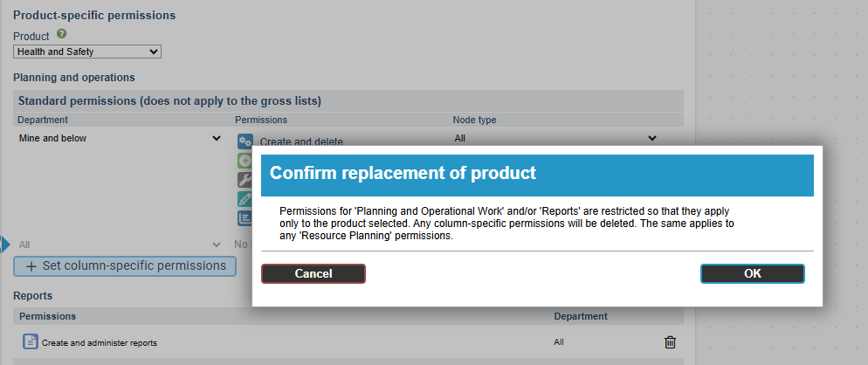Screen dimensions: 868x365
Task: Click the wrench permission icon
Action: click(245, 180)
